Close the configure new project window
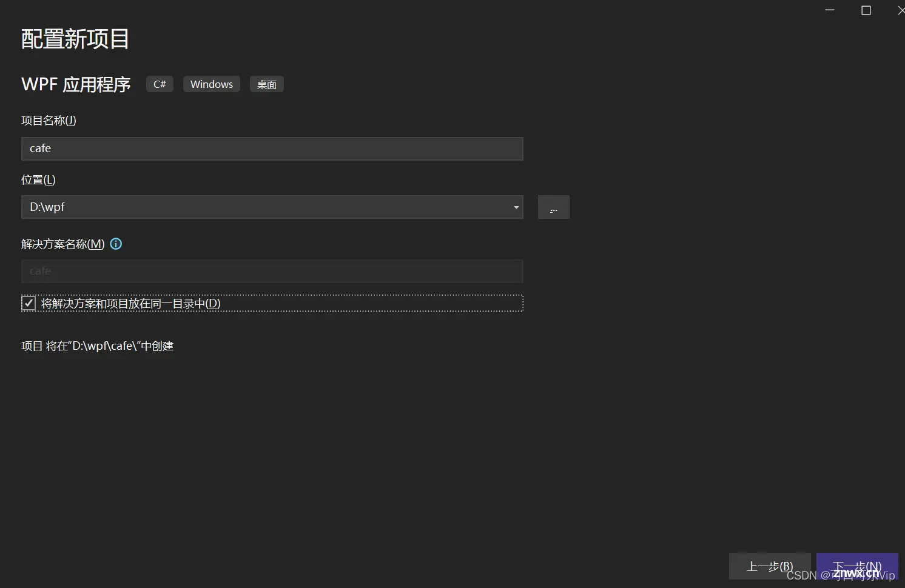This screenshot has height=588, width=905. tap(900, 10)
